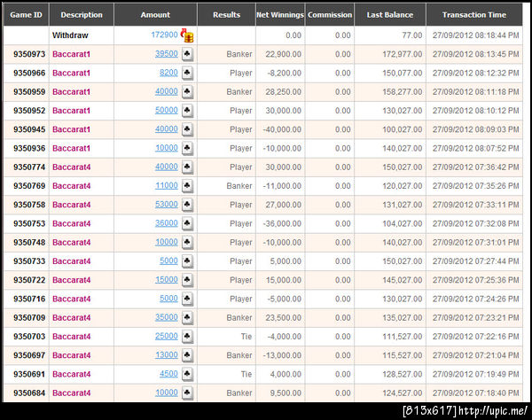Open amount link 25000 for game 9350703
532x420 pixels.
pos(167,336)
